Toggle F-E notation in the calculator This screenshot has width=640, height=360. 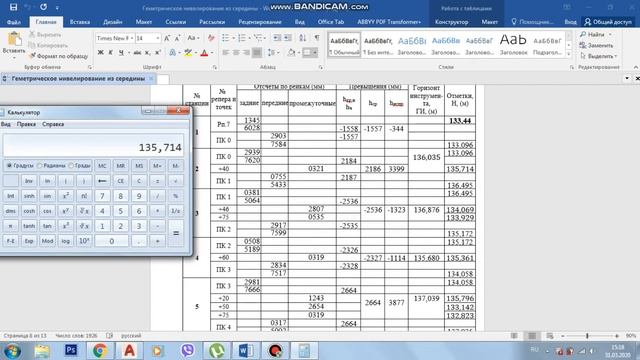[11, 241]
